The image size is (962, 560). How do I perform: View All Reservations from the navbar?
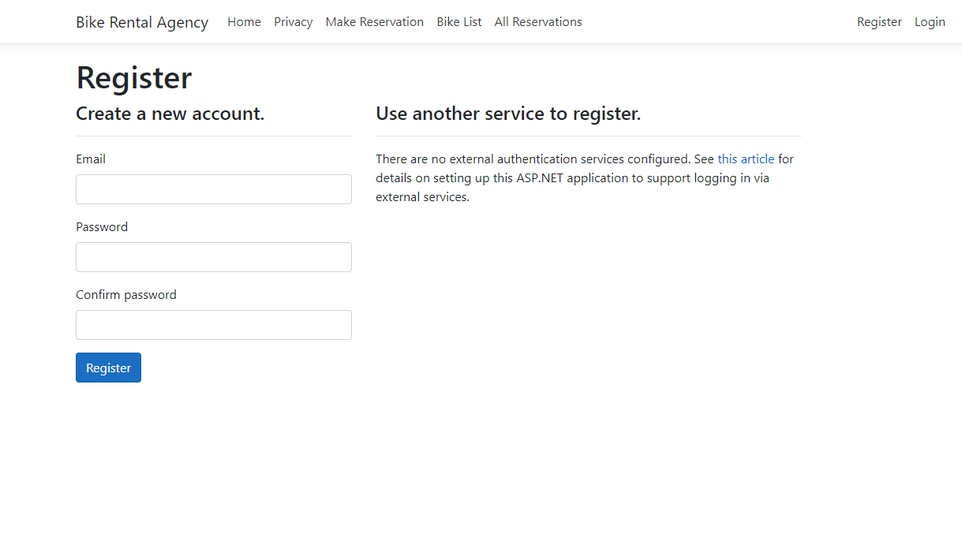tap(537, 22)
